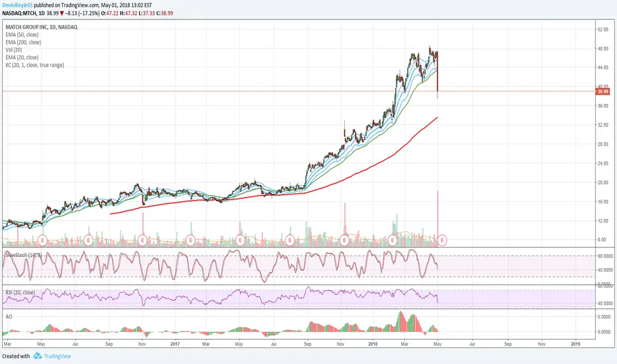Click the 2017 time axis label
This screenshot has width=617, height=364.
click(175, 344)
